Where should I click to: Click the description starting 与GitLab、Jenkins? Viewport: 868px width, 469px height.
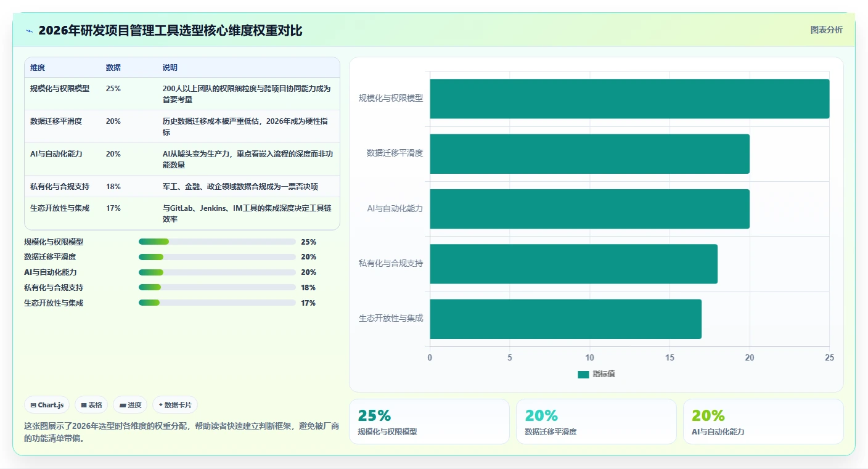coord(247,214)
